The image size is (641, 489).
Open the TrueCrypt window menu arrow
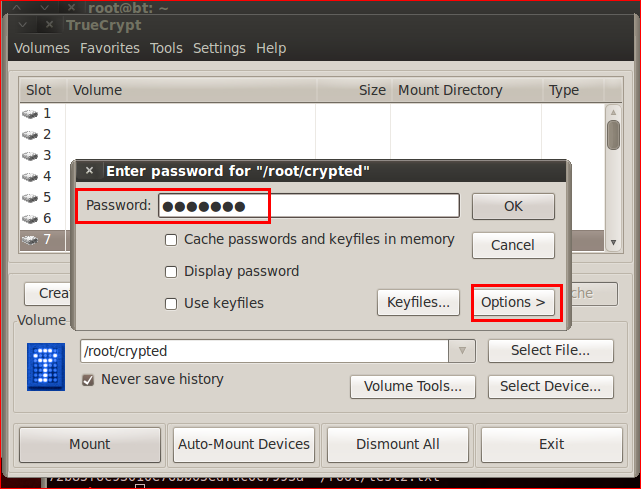(x=23, y=25)
